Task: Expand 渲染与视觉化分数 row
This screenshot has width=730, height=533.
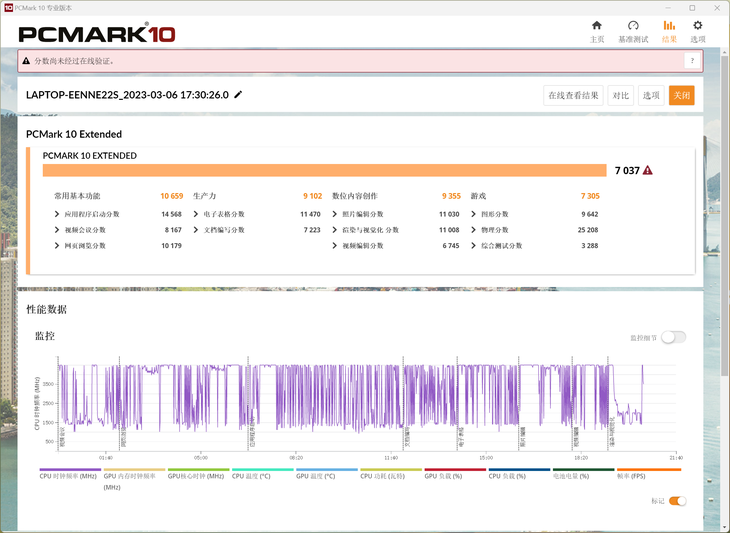Action: [x=334, y=230]
